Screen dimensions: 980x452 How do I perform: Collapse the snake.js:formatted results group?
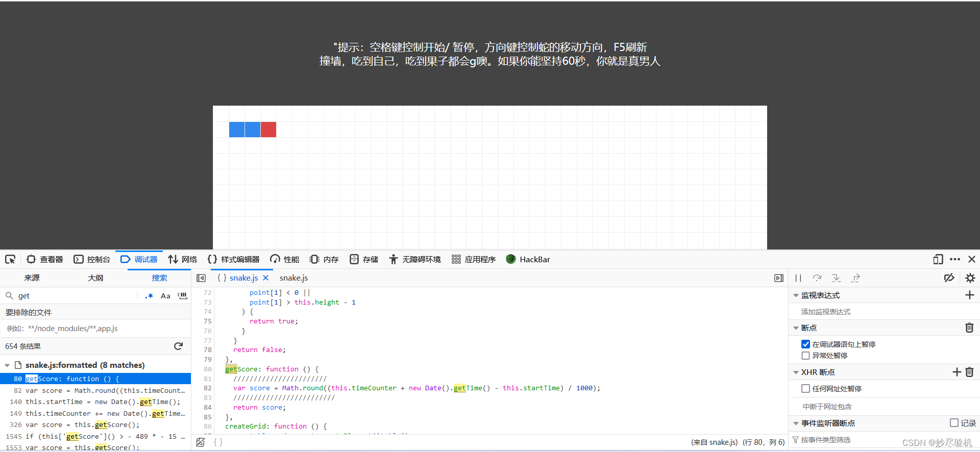click(x=7, y=365)
